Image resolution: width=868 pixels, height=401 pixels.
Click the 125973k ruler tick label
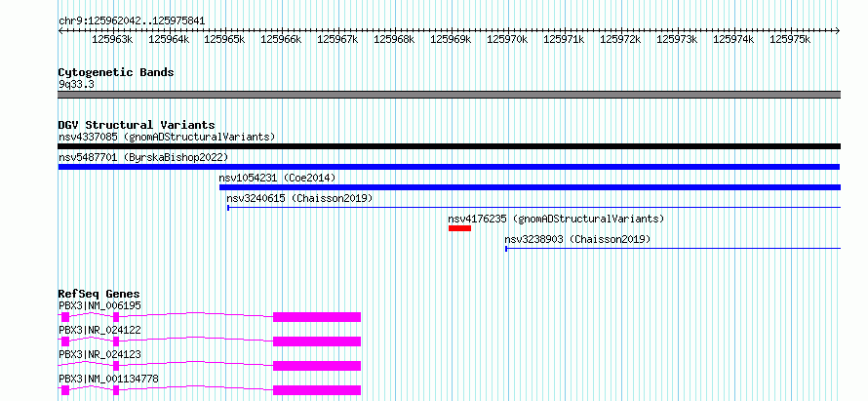point(677,39)
